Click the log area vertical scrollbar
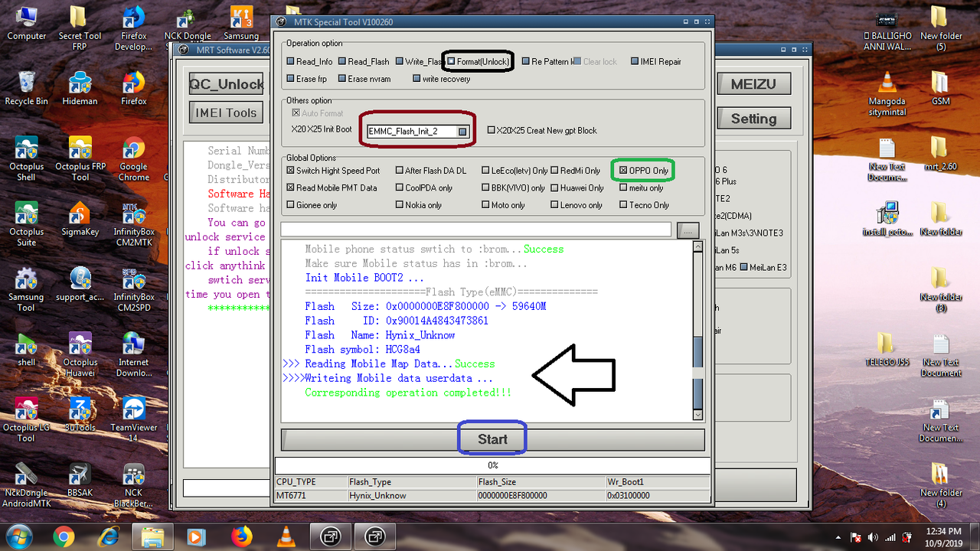The image size is (980, 551). pos(697,331)
